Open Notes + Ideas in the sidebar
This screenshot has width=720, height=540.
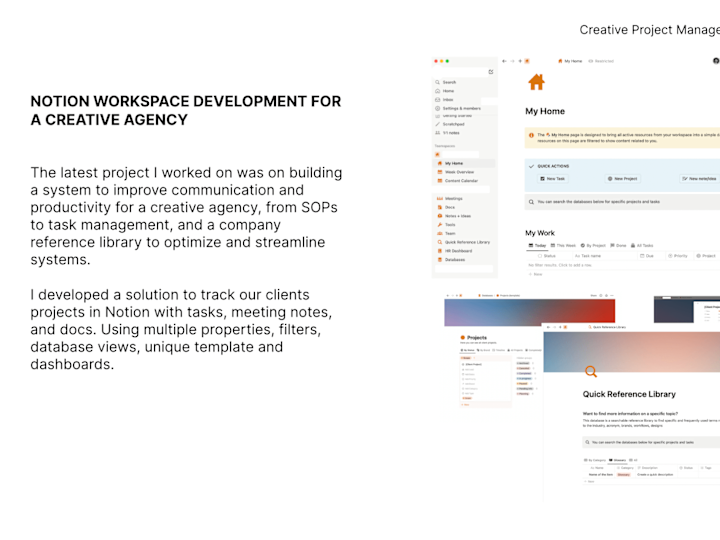tap(454, 216)
